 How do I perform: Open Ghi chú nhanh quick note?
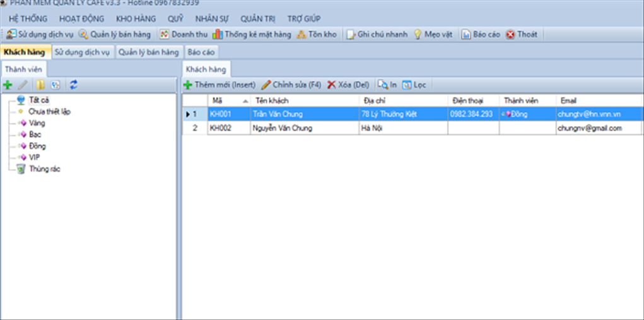click(x=352, y=35)
